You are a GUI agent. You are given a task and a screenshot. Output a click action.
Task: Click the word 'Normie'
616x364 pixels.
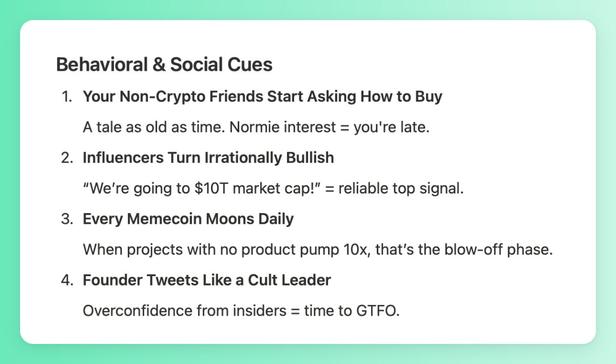click(254, 127)
